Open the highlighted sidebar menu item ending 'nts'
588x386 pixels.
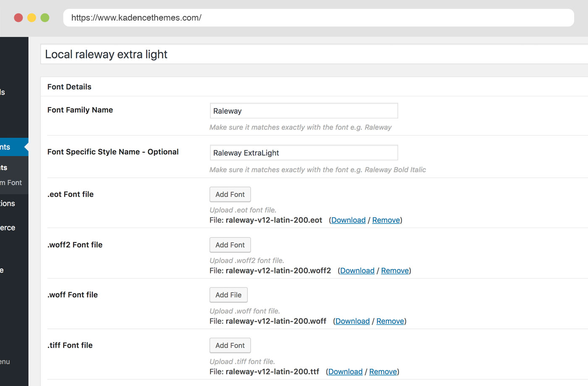pyautogui.click(x=14, y=147)
